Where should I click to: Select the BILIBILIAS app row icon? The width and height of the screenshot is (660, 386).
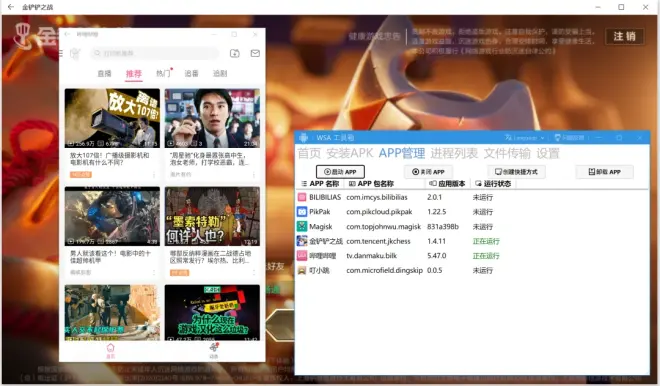click(x=302, y=197)
